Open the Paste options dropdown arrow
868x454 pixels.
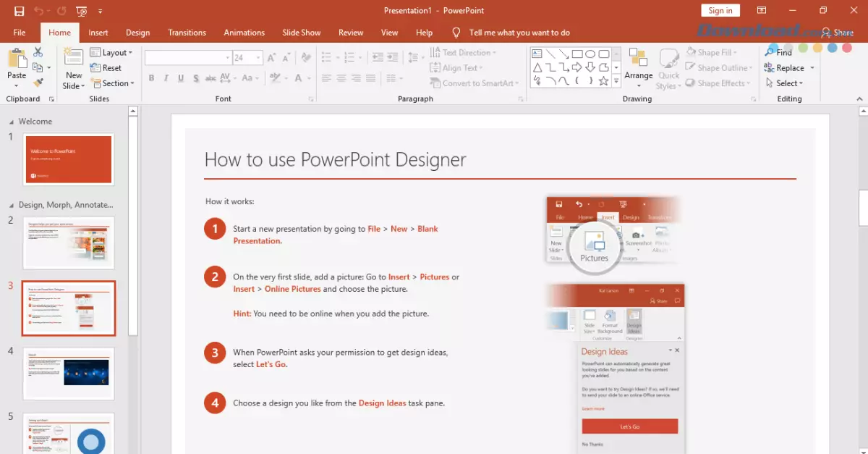[17, 85]
